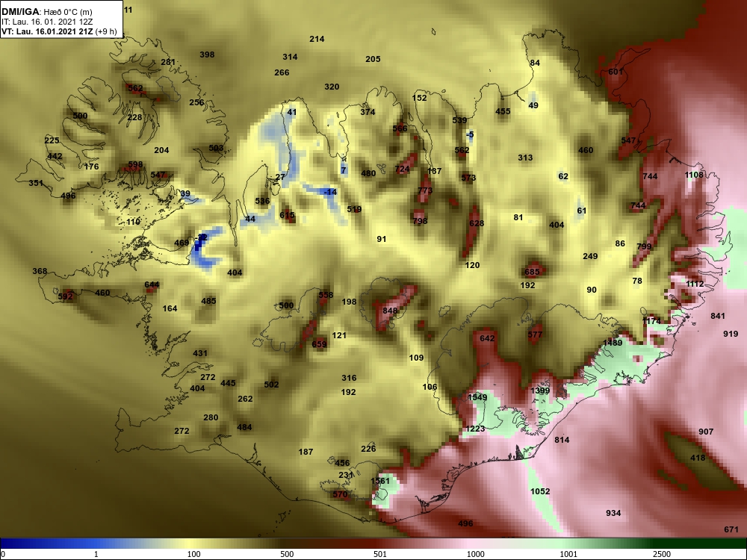Select the map value 615
Image resolution: width=747 pixels, height=560 pixels.
tap(287, 215)
